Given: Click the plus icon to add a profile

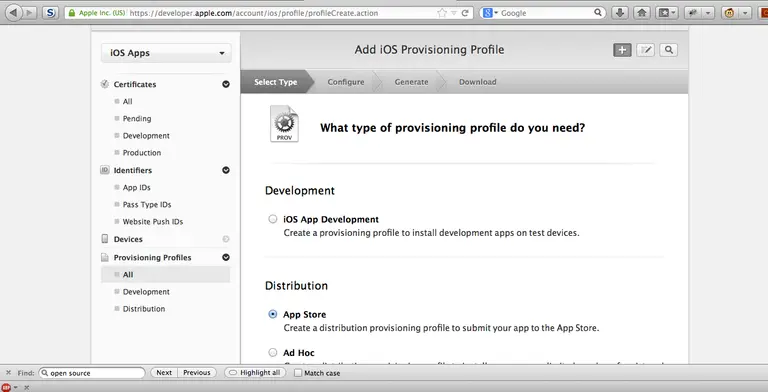Looking at the screenshot, I should pos(622,50).
